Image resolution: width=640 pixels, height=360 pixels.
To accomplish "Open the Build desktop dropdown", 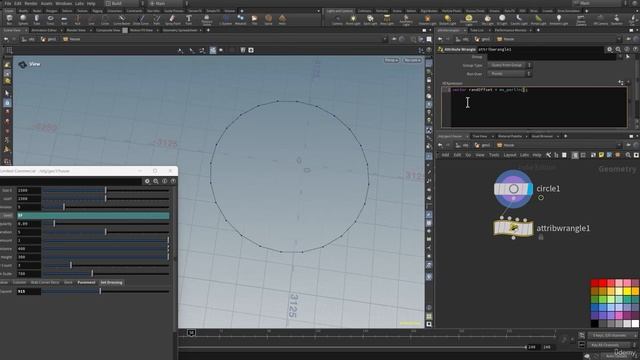I will click(x=123, y=3).
